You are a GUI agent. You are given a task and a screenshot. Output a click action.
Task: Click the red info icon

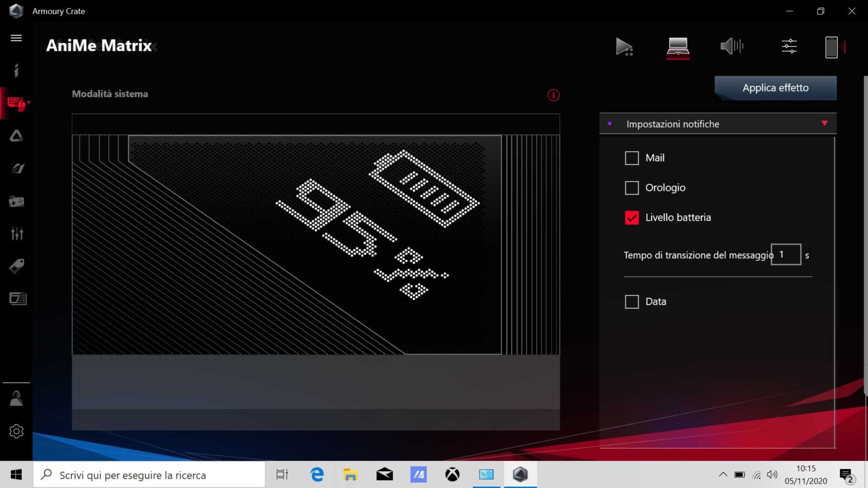pos(553,95)
